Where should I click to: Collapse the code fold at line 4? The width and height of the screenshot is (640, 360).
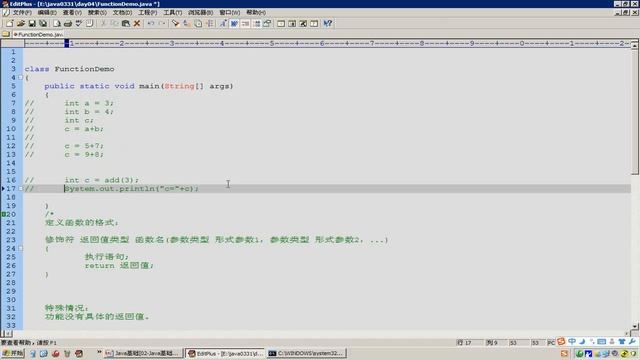click(x=20, y=78)
